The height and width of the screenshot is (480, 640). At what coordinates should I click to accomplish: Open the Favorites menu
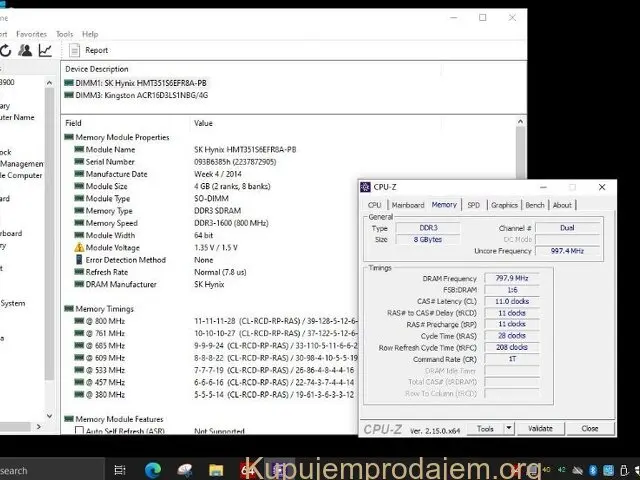click(x=31, y=34)
